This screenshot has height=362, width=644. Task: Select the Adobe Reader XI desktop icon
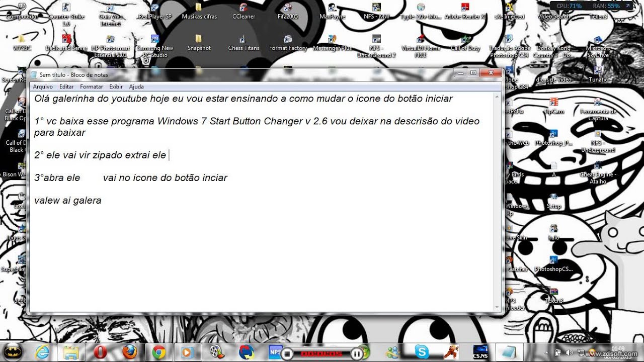[465, 11]
